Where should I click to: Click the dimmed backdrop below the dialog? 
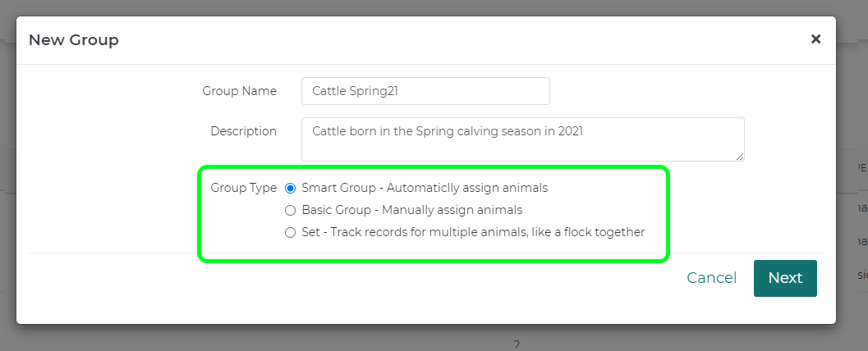(x=246, y=338)
